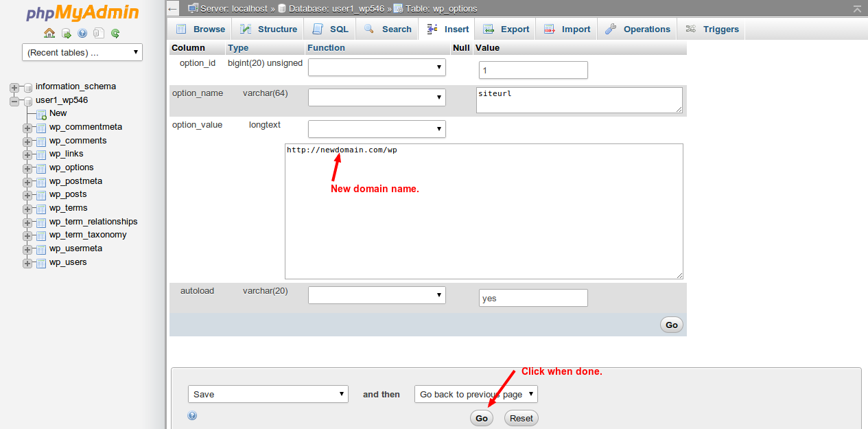
Task: Click the reload navigation panel icon
Action: 115,33
